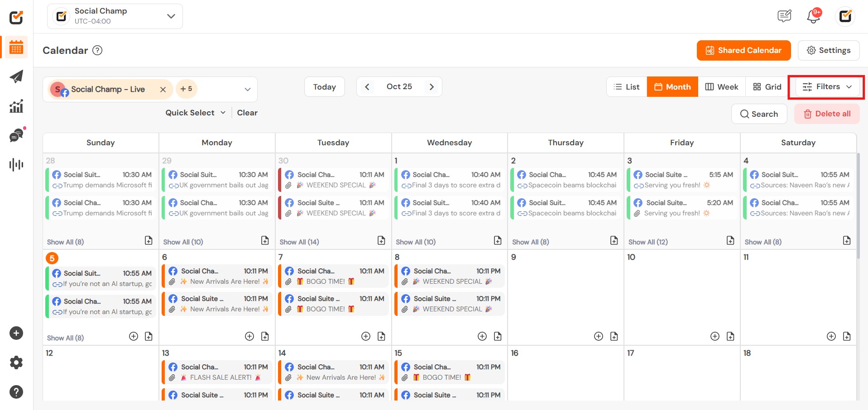Open the Publish paper plane sidebar icon
The image size is (868, 410).
point(16,76)
